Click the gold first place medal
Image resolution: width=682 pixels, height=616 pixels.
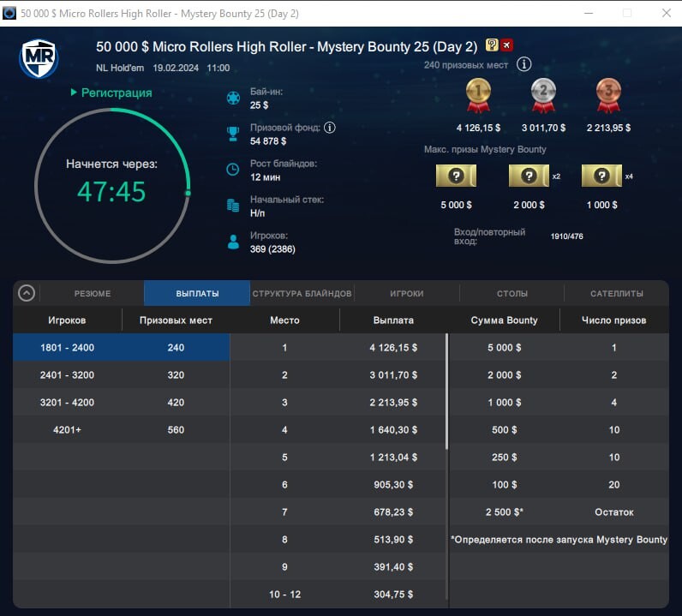(478, 94)
